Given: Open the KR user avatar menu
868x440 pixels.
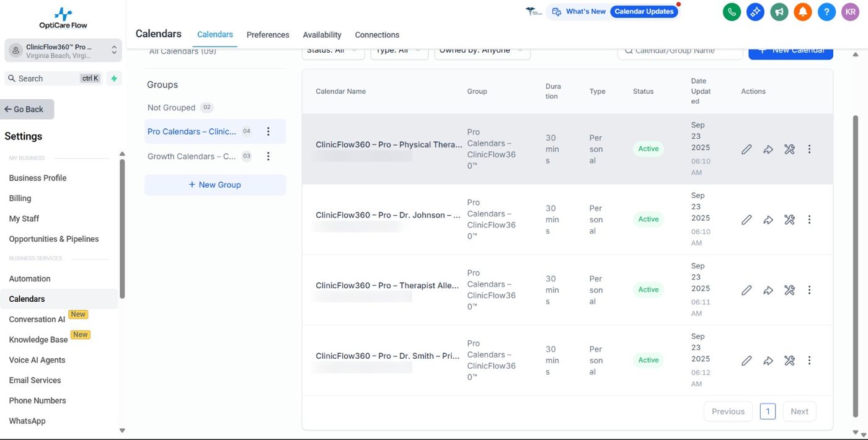Looking at the screenshot, I should 850,12.
